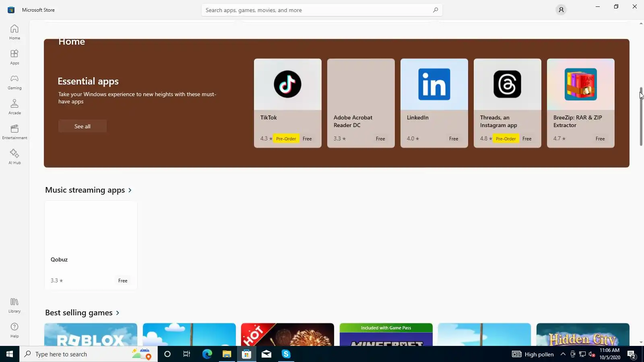Open the Qobuz app card
This screenshot has height=362, width=644.
pyautogui.click(x=91, y=245)
